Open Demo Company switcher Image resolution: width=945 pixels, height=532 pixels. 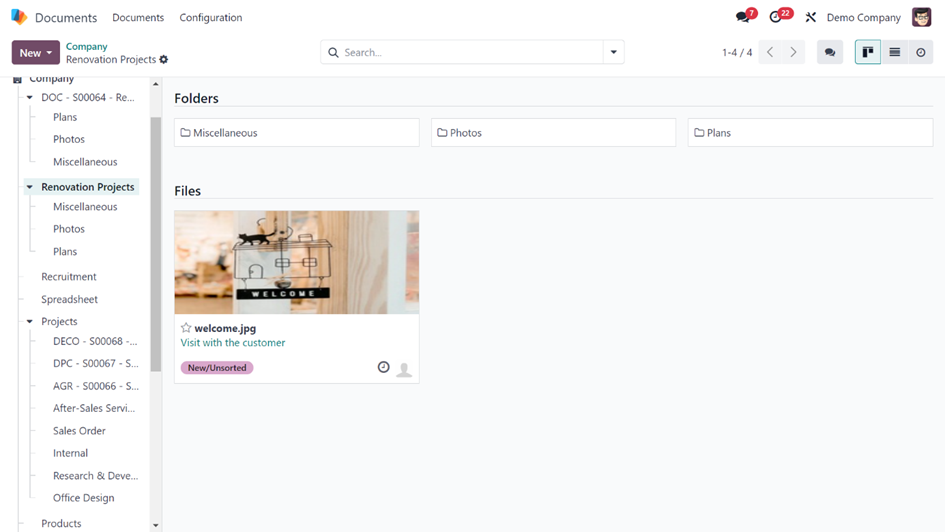(x=863, y=17)
